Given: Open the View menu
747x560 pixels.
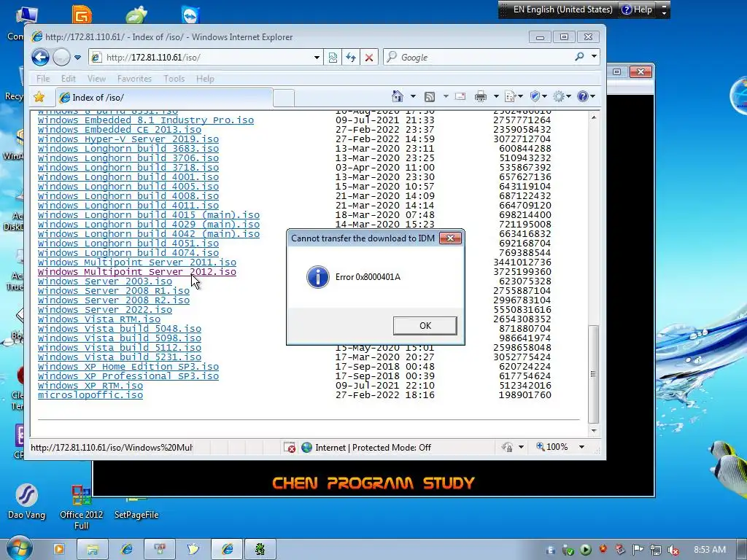Looking at the screenshot, I should pos(96,79).
